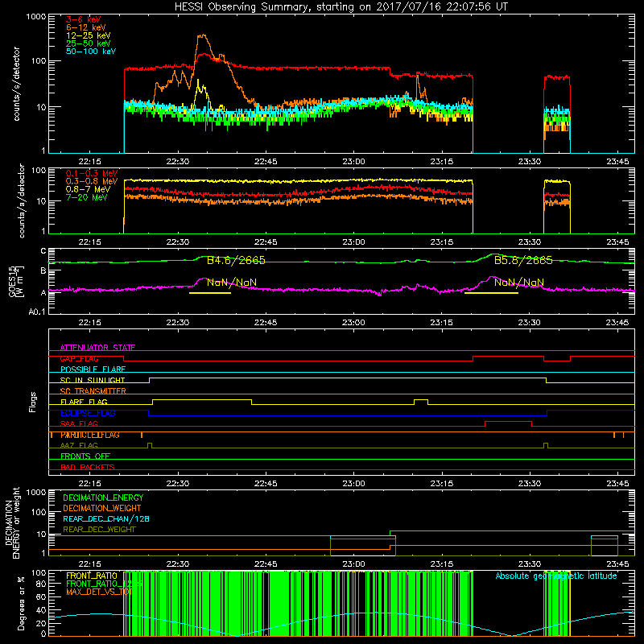Screen dimensions: 644x644
Task: Click the ATTENUATOR_STATE flag label
Action: point(97,348)
